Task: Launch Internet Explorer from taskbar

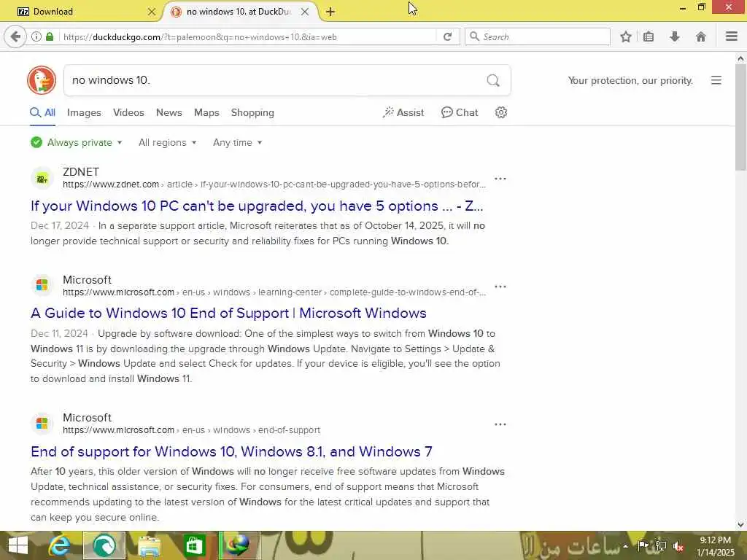Action: click(x=59, y=545)
